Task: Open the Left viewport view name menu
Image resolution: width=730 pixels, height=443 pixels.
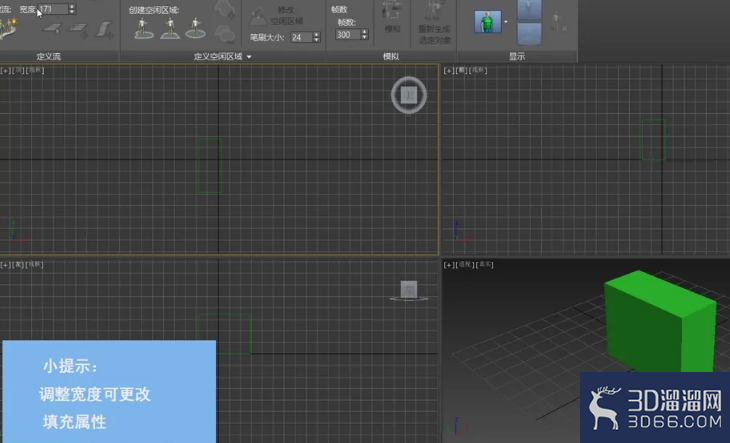Action: point(18,265)
